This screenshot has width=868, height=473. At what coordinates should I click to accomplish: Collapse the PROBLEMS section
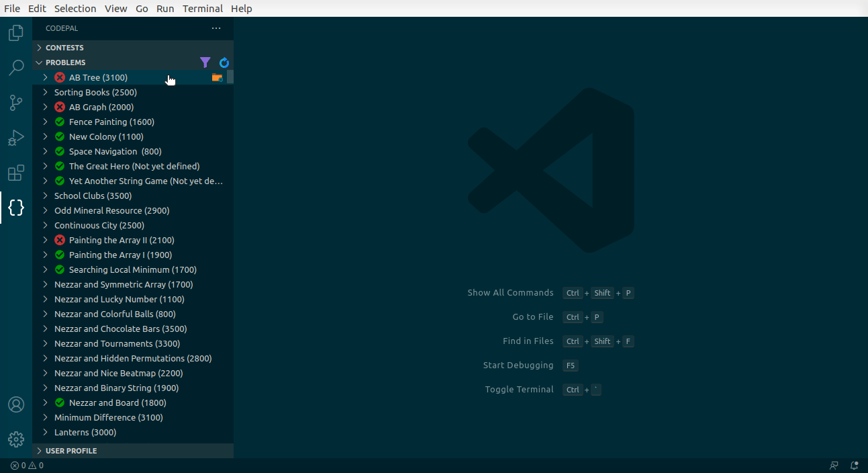[x=65, y=62]
